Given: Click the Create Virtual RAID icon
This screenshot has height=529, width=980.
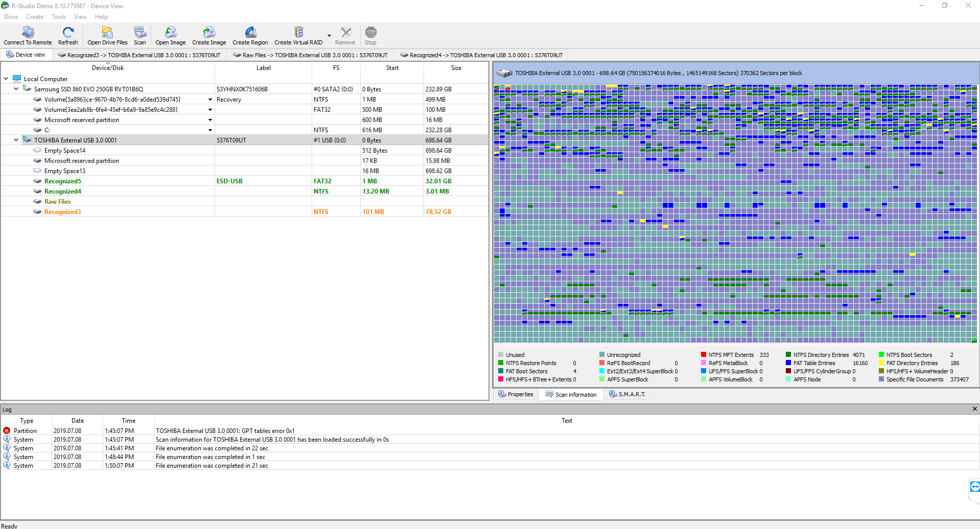Looking at the screenshot, I should (x=299, y=33).
